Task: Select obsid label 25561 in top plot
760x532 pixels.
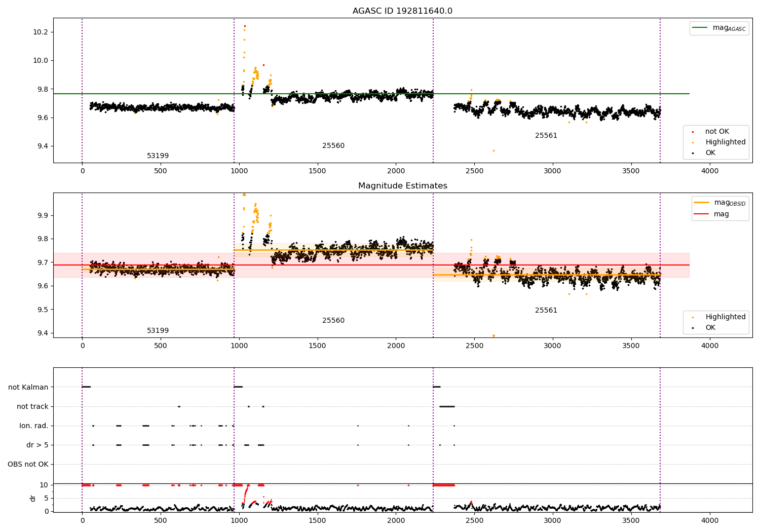Action: point(546,136)
